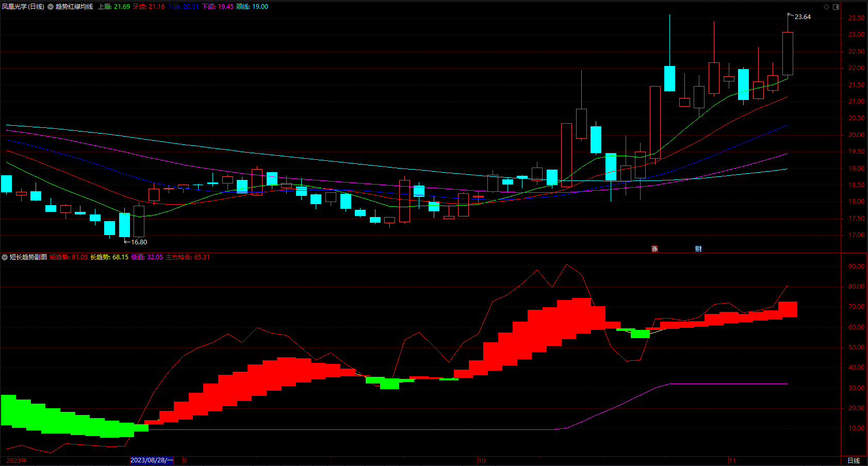868x466 pixels.
Task: Select the 短趋势: 81.05 legend value
Action: [69, 257]
